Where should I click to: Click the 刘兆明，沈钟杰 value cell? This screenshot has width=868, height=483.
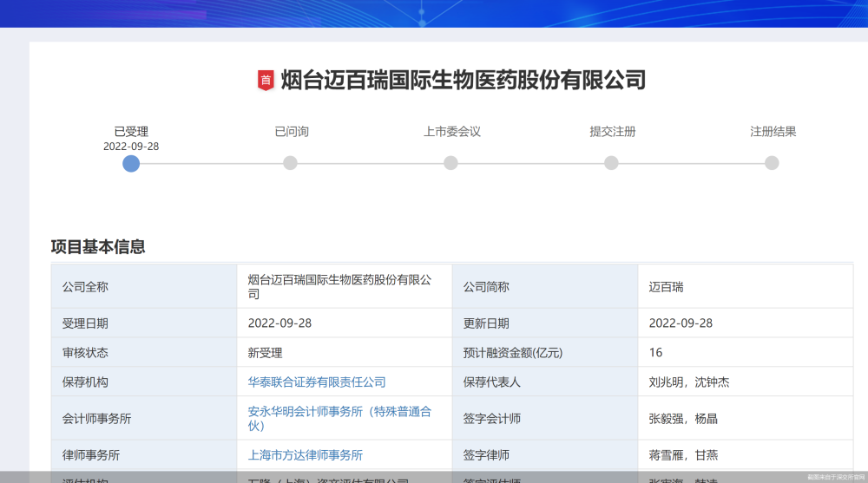[745, 382]
